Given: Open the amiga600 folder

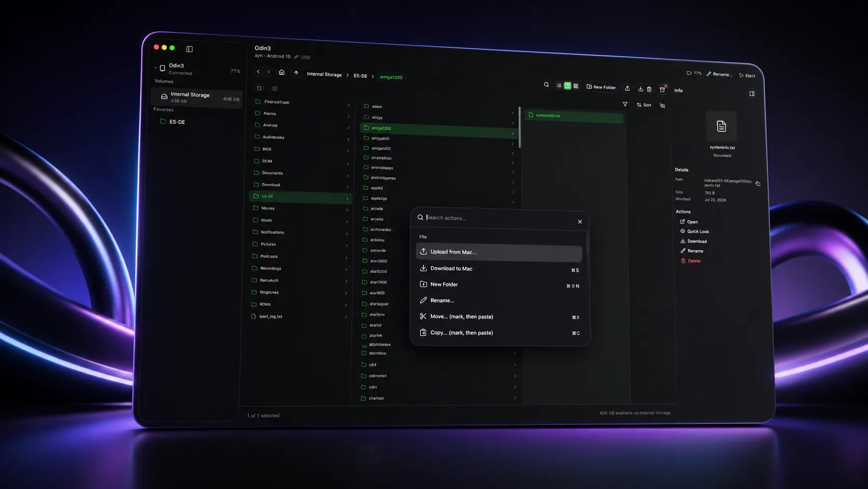Looking at the screenshot, I should point(439,139).
